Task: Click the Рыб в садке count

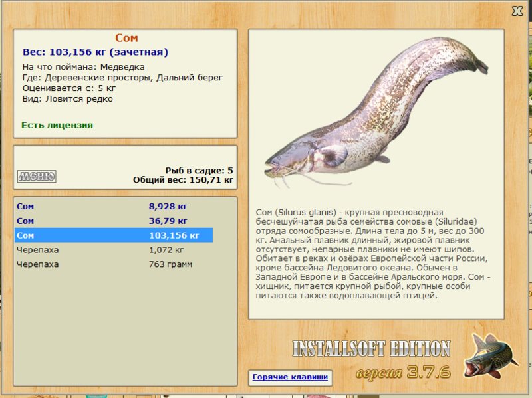Action: coord(199,170)
